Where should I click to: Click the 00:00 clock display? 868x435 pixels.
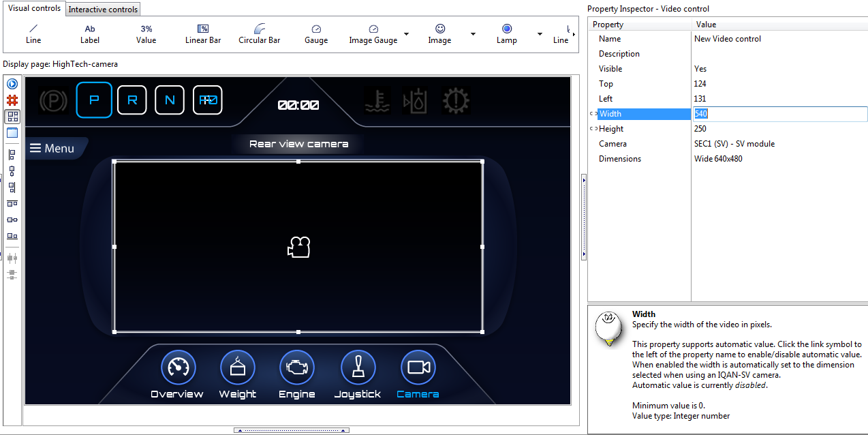click(298, 105)
